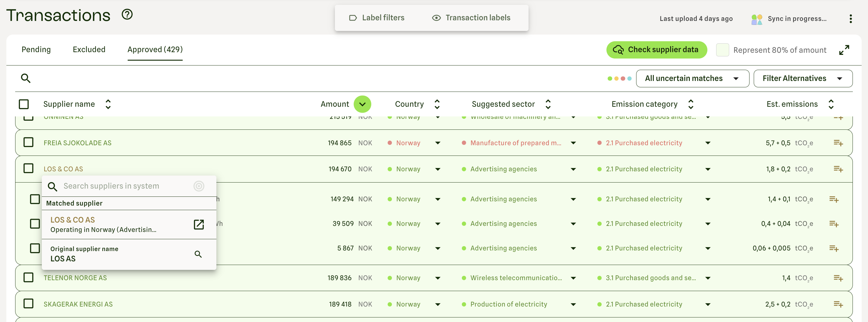Switch to the Excluded tab

pyautogui.click(x=89, y=49)
